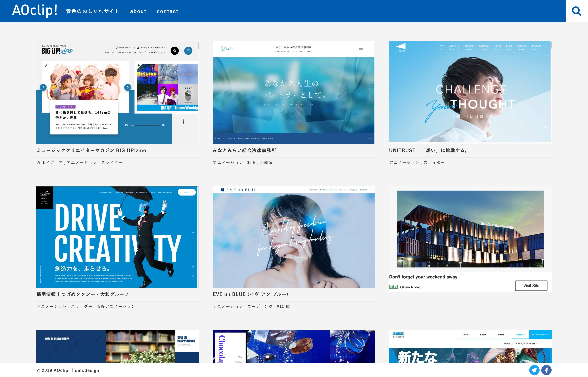Open the umi.design footer link

pyautogui.click(x=87, y=370)
